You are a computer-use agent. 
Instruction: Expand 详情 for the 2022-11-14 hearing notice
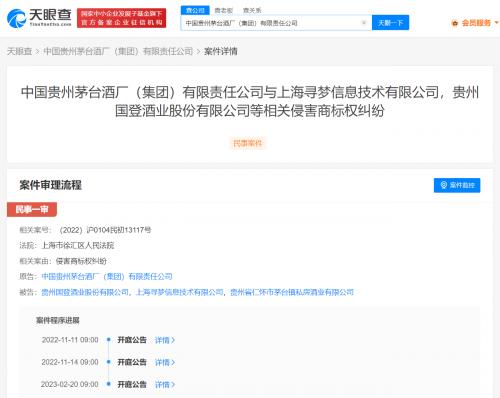pos(165,362)
